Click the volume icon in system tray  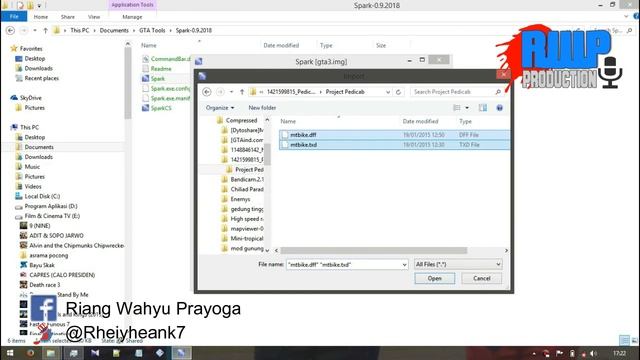593,353
